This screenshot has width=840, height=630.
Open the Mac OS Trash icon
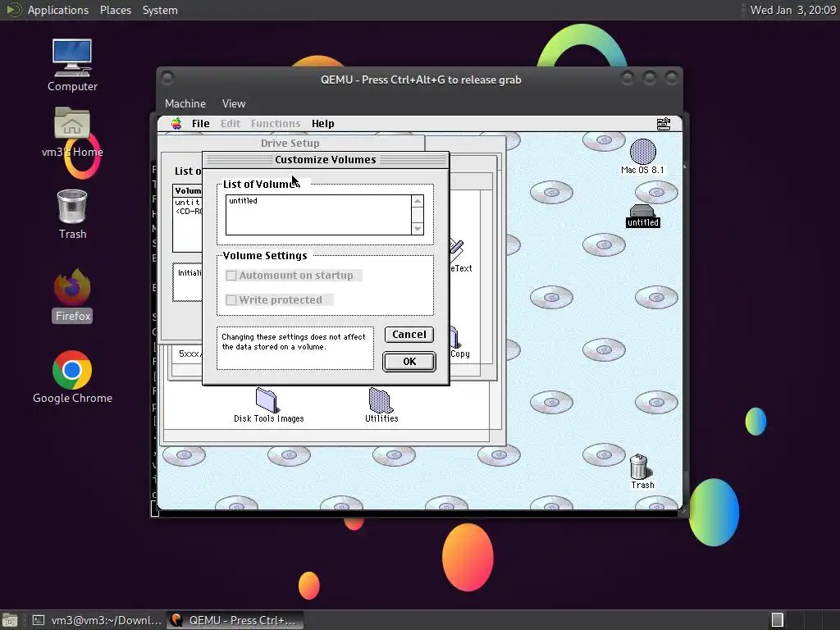point(638,467)
